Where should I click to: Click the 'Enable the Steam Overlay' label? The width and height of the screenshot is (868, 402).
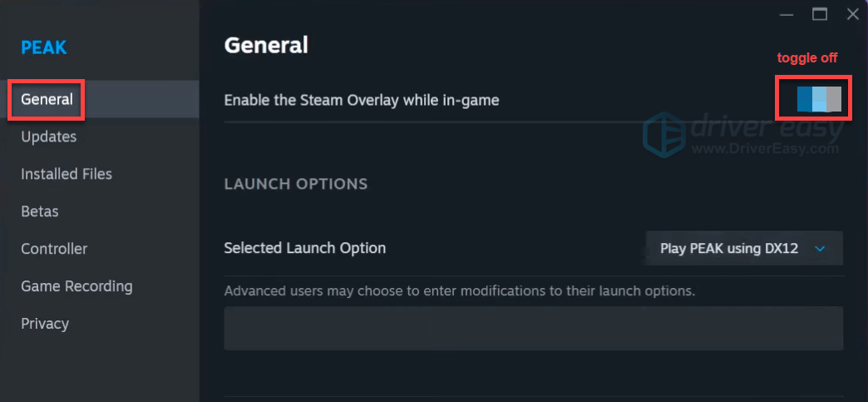click(x=362, y=100)
